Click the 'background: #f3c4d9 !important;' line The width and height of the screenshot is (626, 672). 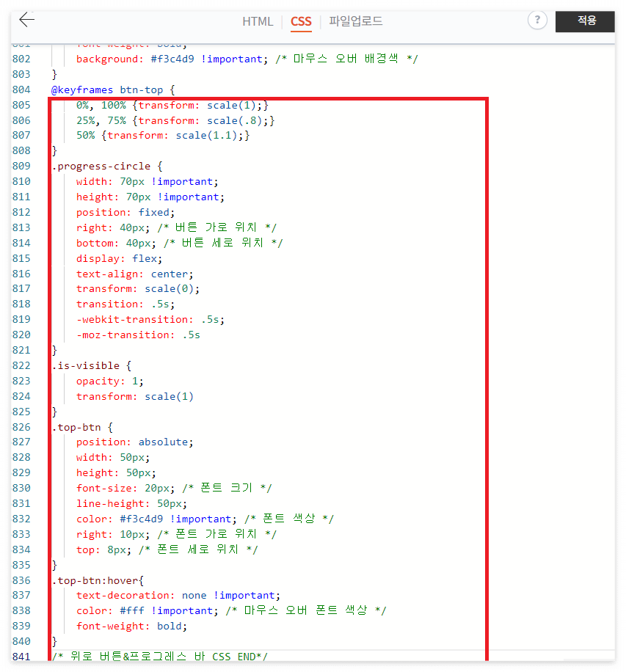point(172,59)
